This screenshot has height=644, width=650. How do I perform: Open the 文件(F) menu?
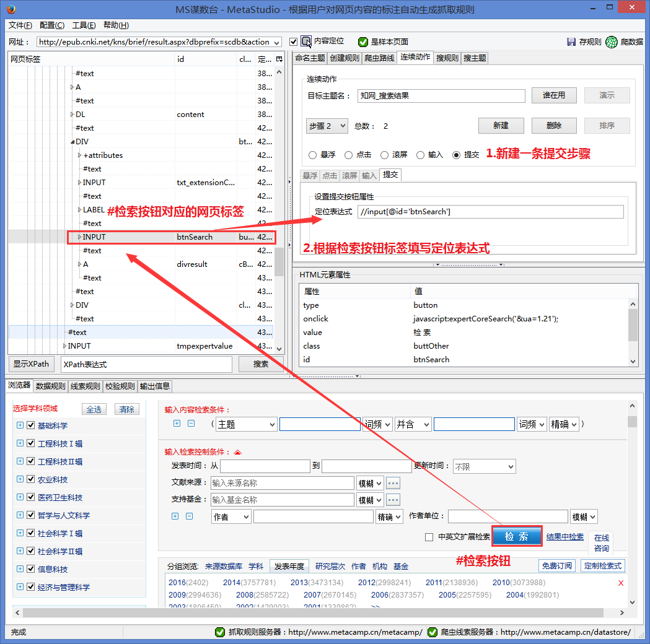point(20,25)
